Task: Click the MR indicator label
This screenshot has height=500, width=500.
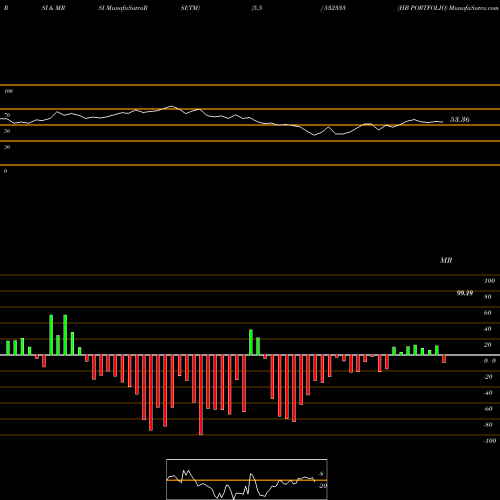Action: pyautogui.click(x=446, y=260)
